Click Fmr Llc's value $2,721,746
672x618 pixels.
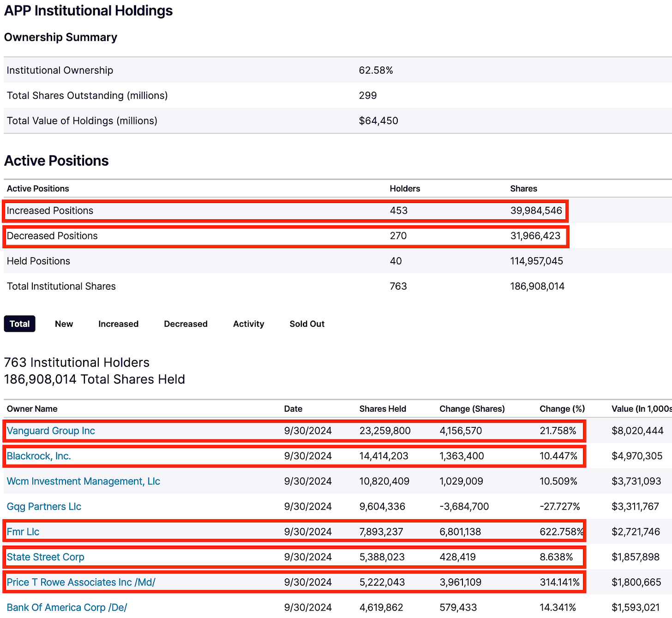click(636, 532)
